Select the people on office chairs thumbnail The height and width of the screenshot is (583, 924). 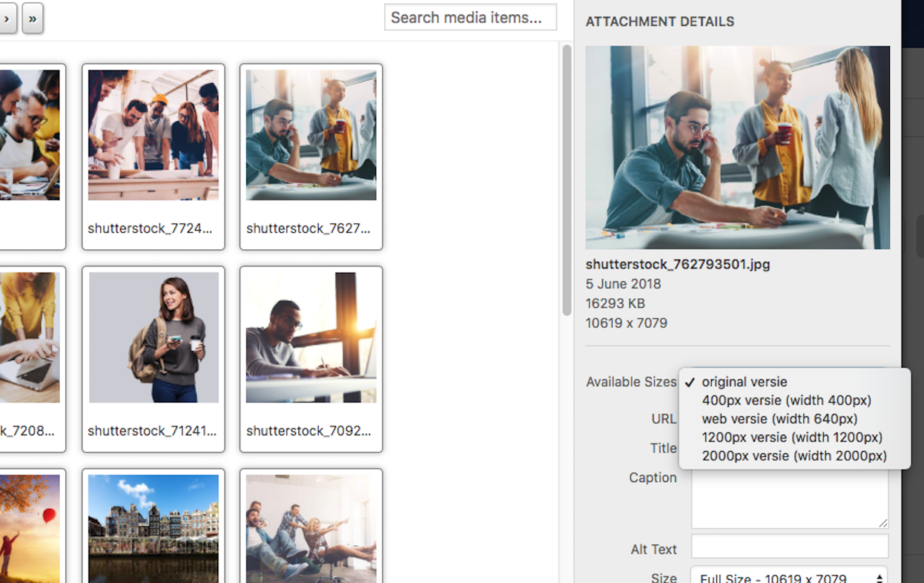[x=311, y=528]
